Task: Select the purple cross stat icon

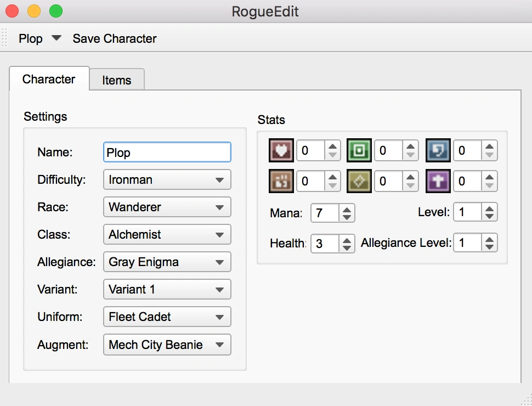Action: tap(438, 181)
